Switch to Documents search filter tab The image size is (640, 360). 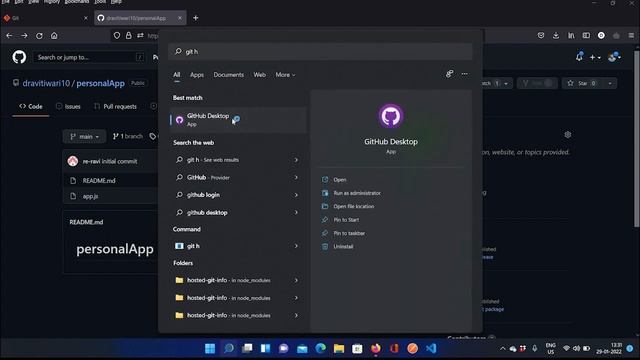[229, 75]
